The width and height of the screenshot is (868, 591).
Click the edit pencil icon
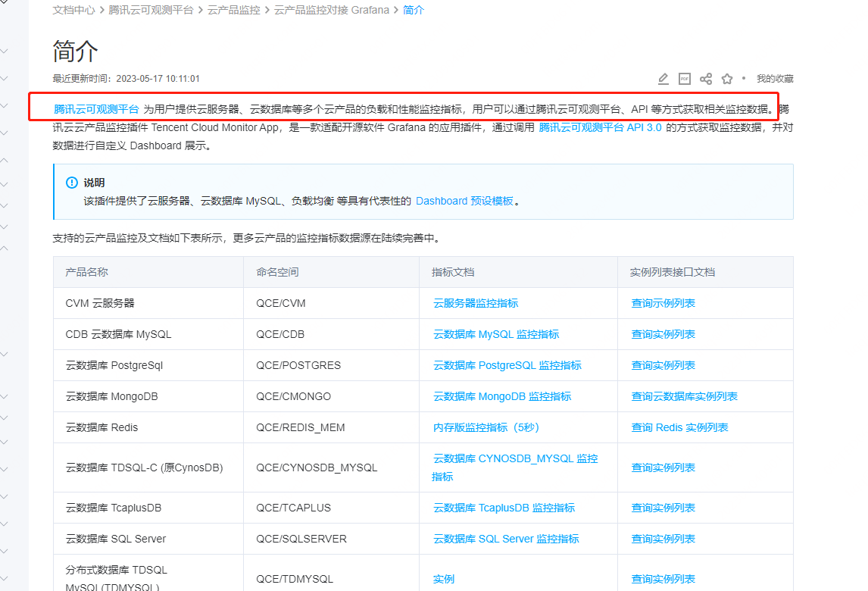663,80
